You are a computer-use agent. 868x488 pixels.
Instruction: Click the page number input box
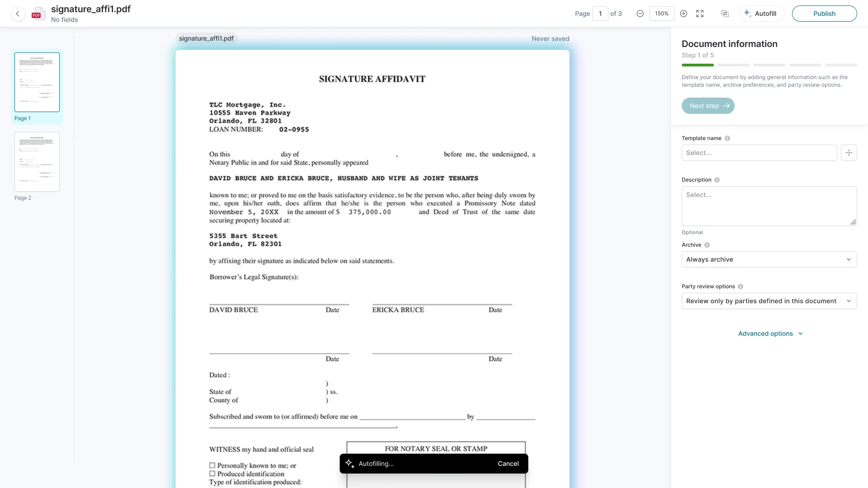[x=600, y=14]
